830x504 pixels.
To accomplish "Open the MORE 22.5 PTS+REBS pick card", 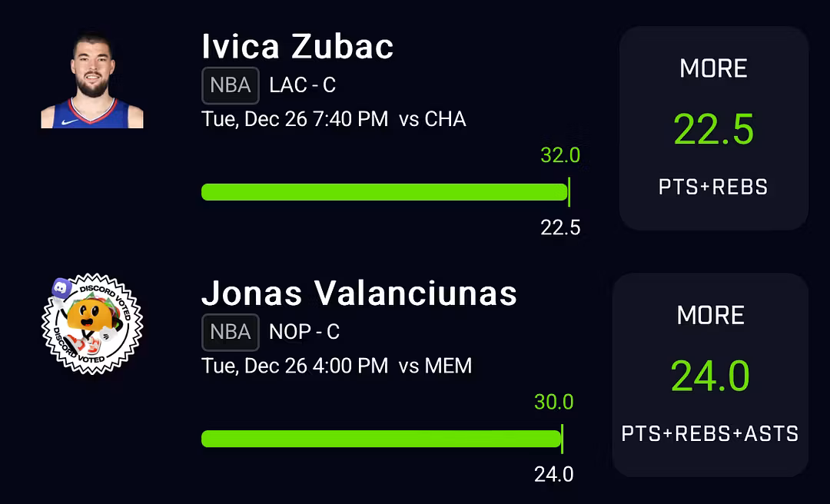I will click(x=713, y=128).
